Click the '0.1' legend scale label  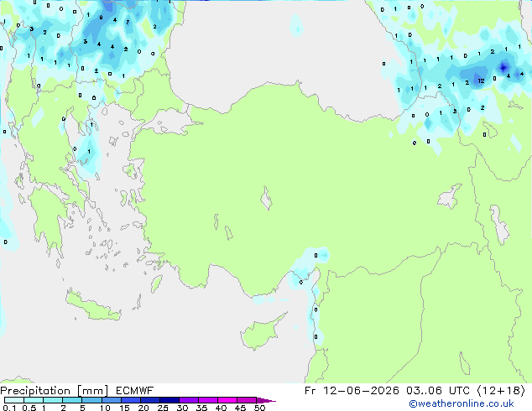pos(9,408)
